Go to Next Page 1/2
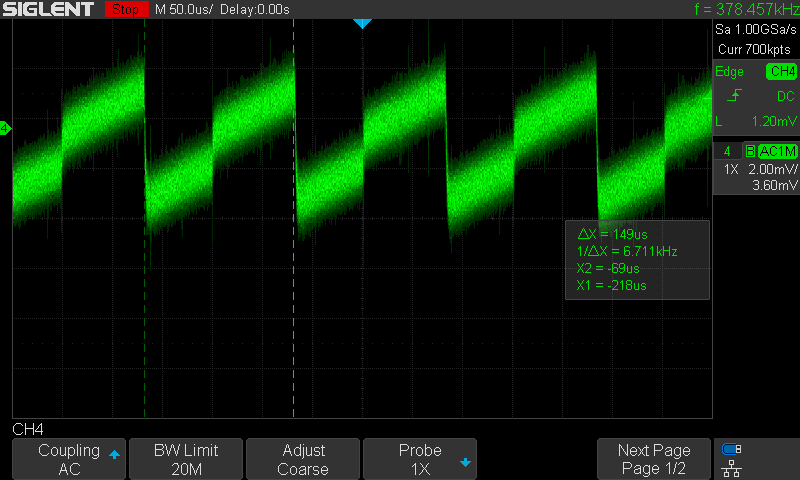Screen dimensions: 800x480 654,459
